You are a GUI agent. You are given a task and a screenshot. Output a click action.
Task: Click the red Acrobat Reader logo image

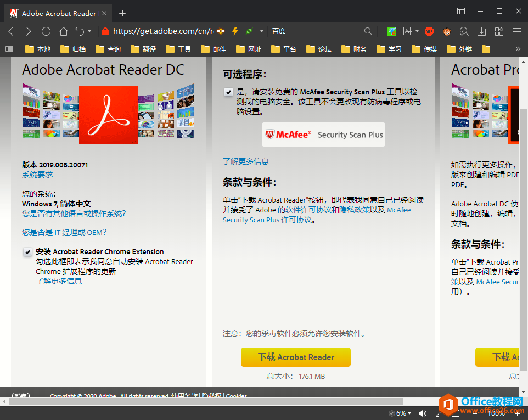[x=109, y=115]
